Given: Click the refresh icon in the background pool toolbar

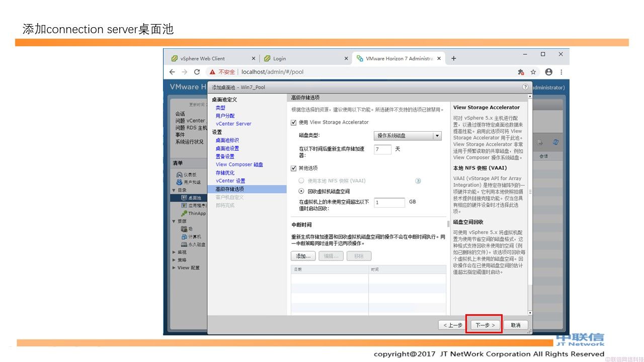Looking at the screenshot, I should point(556,142).
